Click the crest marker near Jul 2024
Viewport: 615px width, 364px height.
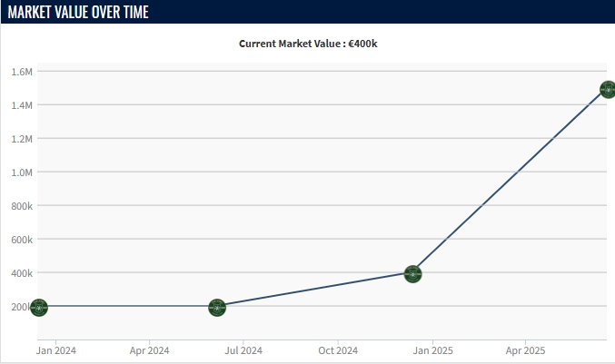pyautogui.click(x=217, y=308)
